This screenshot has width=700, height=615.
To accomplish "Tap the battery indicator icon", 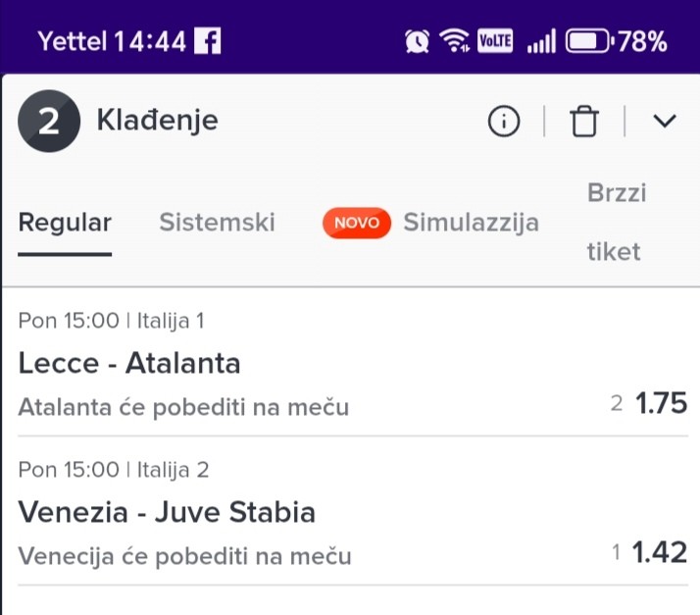I will [x=589, y=41].
